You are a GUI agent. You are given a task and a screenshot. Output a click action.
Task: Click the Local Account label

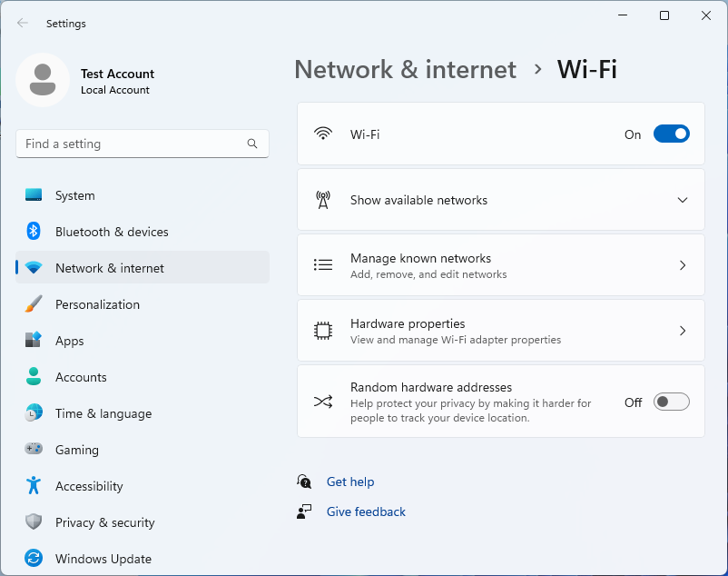pyautogui.click(x=115, y=90)
